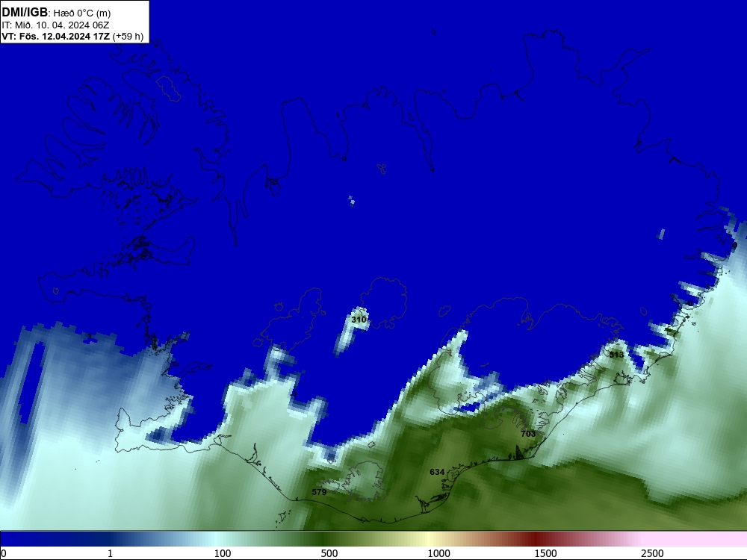
Task: Click the '1000' label on color scale
Action: coord(438,553)
